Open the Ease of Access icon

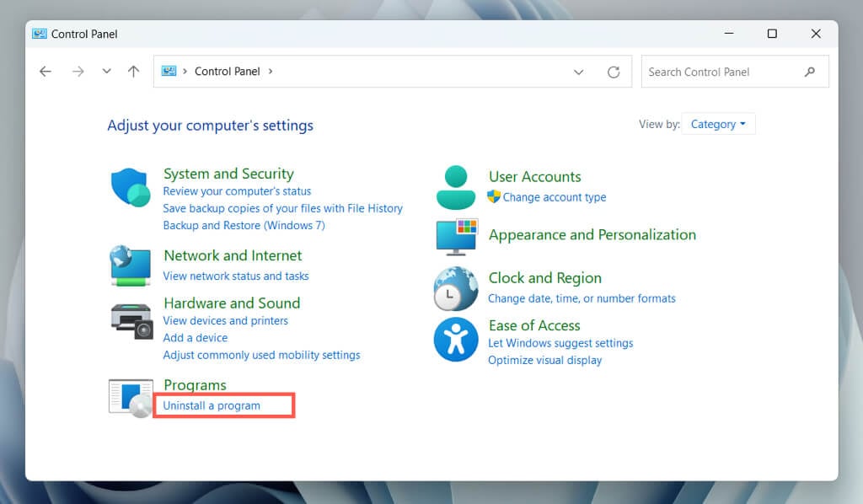[x=456, y=340]
